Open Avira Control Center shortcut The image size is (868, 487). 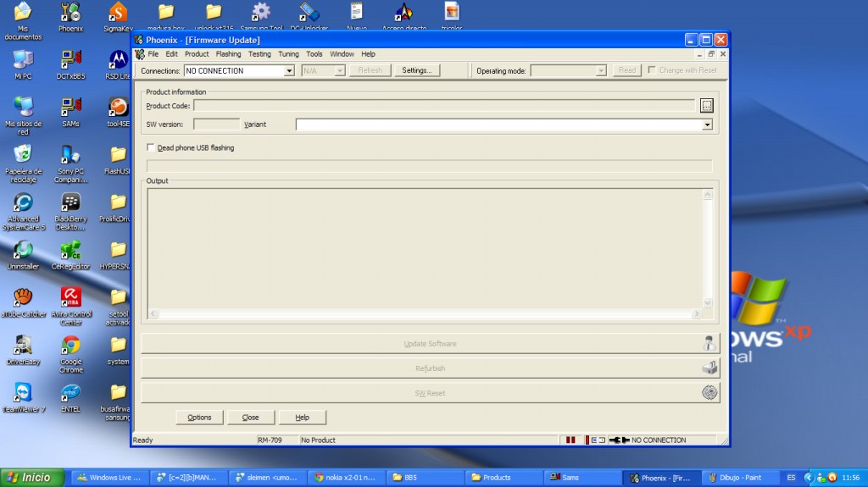71,306
